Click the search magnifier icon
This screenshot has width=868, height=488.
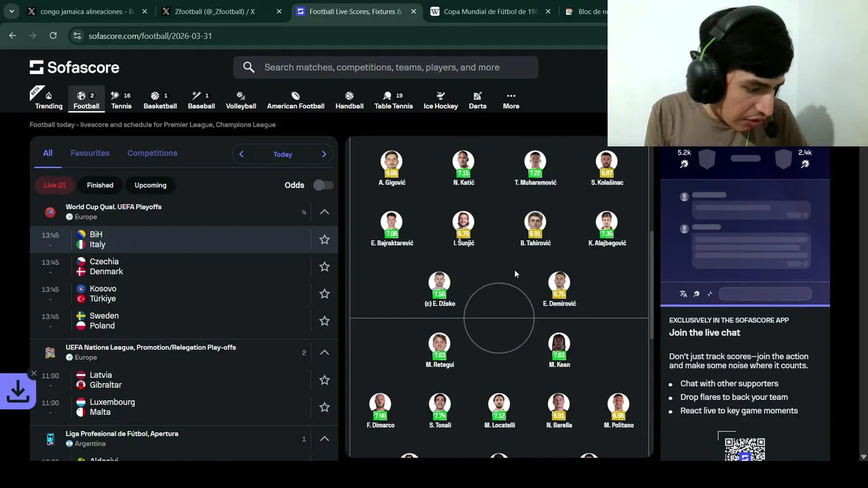click(x=249, y=67)
